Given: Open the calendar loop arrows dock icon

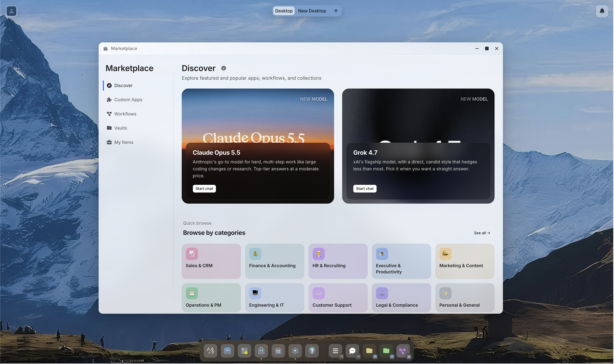Looking at the screenshot, I should point(278,351).
